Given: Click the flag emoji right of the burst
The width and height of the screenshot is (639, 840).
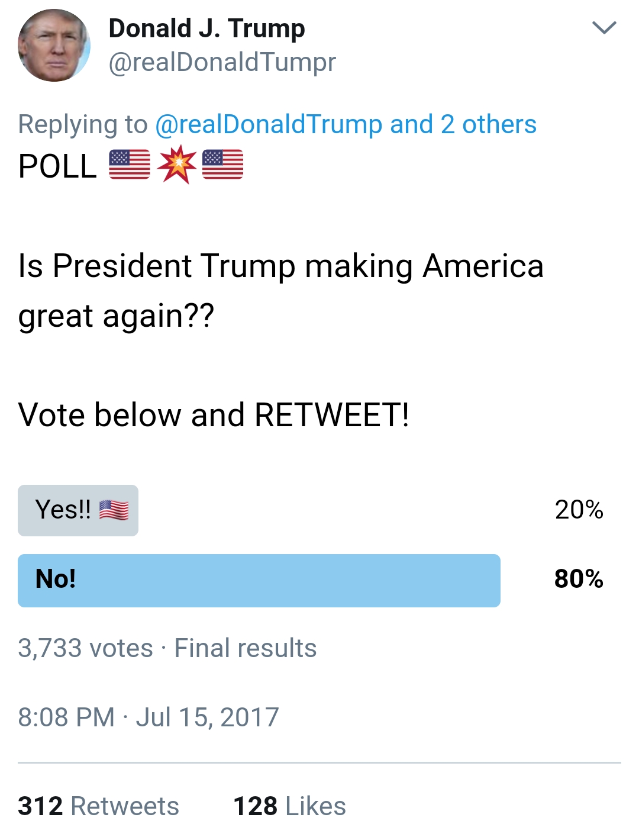Looking at the screenshot, I should tap(222, 165).
